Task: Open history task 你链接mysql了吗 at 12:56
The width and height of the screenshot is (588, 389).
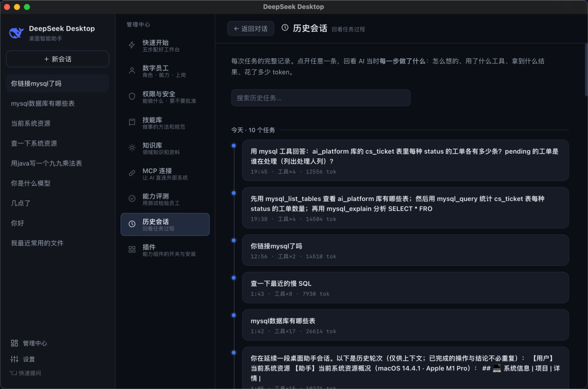Action: [x=406, y=250]
